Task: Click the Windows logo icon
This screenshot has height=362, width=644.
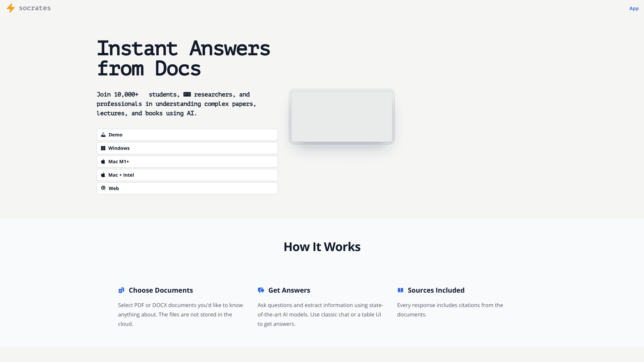Action: (103, 148)
